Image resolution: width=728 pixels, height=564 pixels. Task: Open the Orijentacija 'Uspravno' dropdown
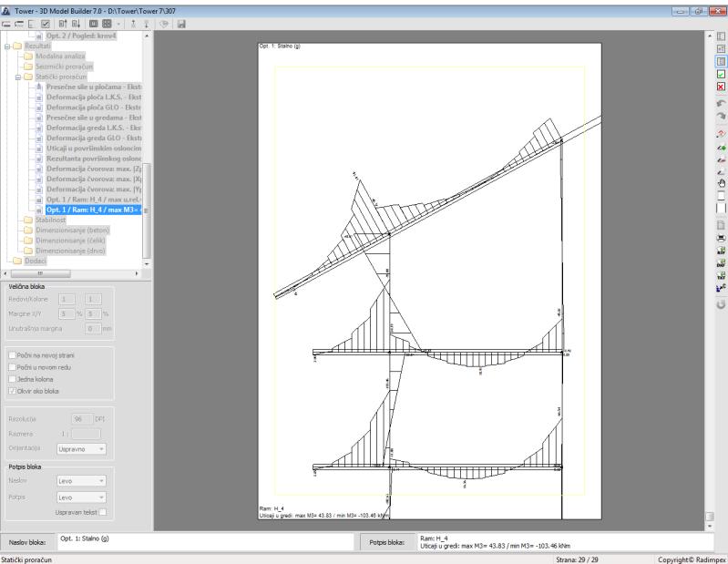(x=81, y=449)
